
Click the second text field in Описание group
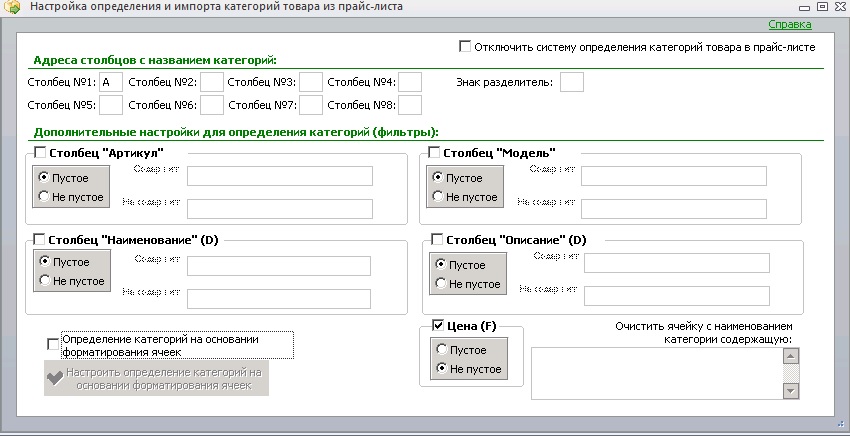(677, 296)
